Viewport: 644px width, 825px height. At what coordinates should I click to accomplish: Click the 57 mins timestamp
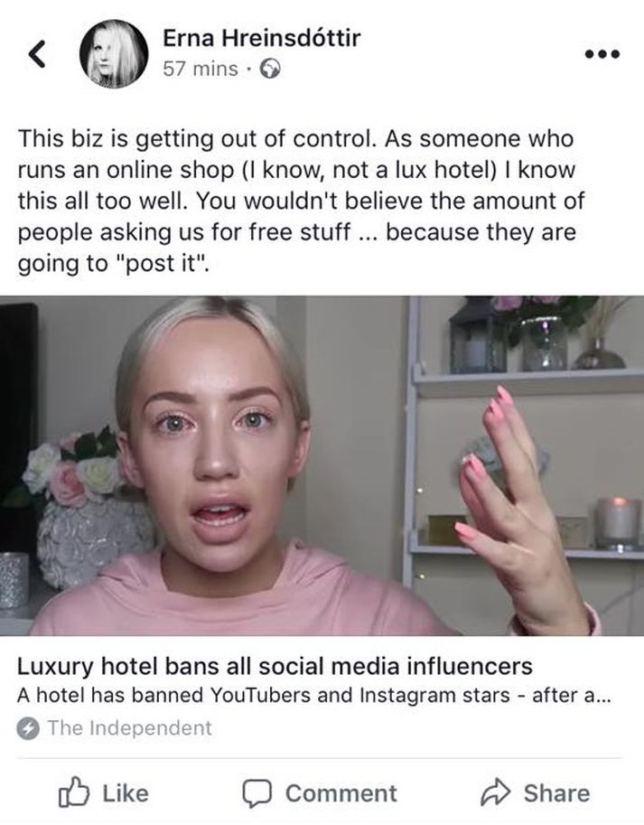click(201, 69)
